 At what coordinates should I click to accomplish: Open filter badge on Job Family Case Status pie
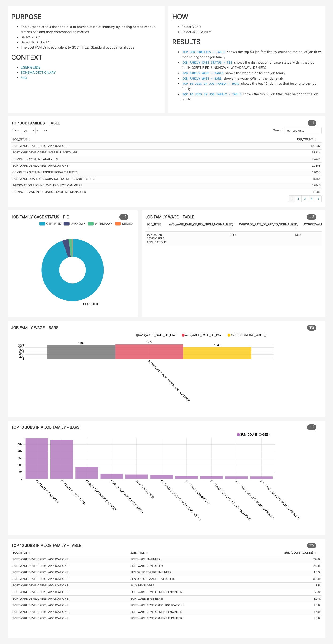[124, 217]
